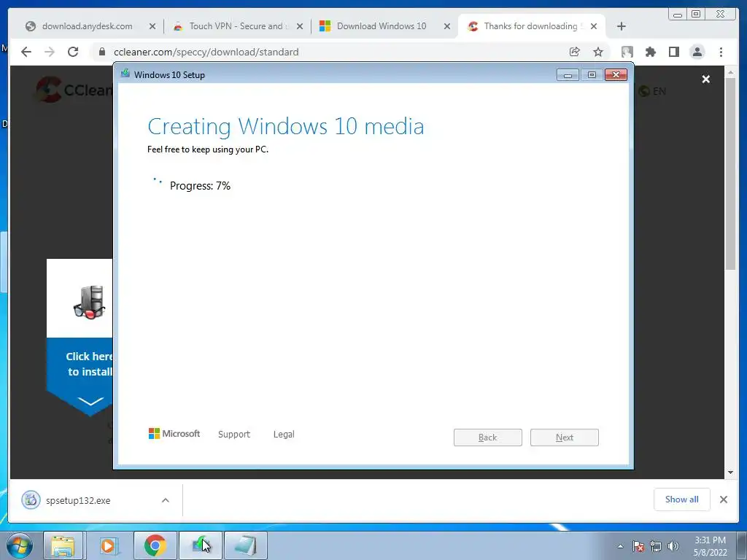Image resolution: width=747 pixels, height=560 pixels.
Task: Open the Legal link in setup
Action: click(x=284, y=435)
